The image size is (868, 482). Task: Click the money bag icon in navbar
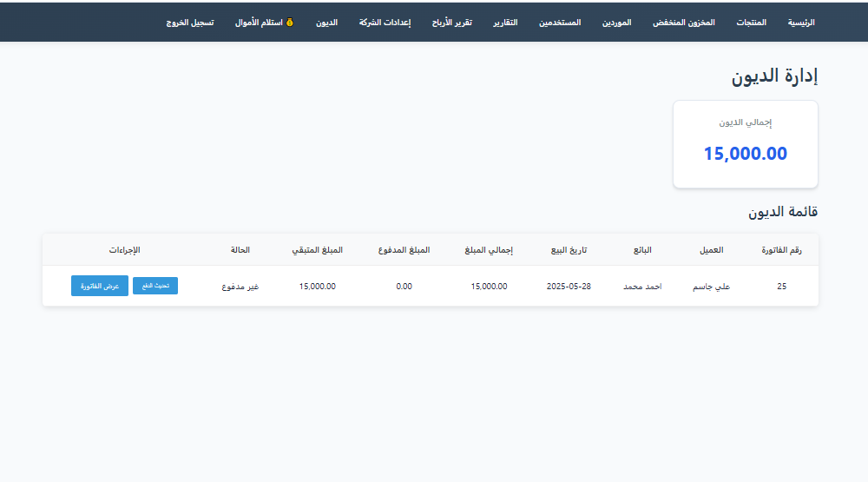(290, 23)
